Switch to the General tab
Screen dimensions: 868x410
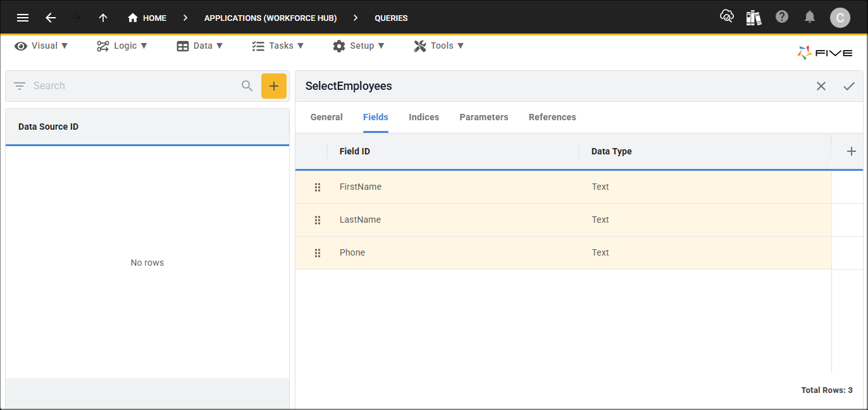coord(326,117)
